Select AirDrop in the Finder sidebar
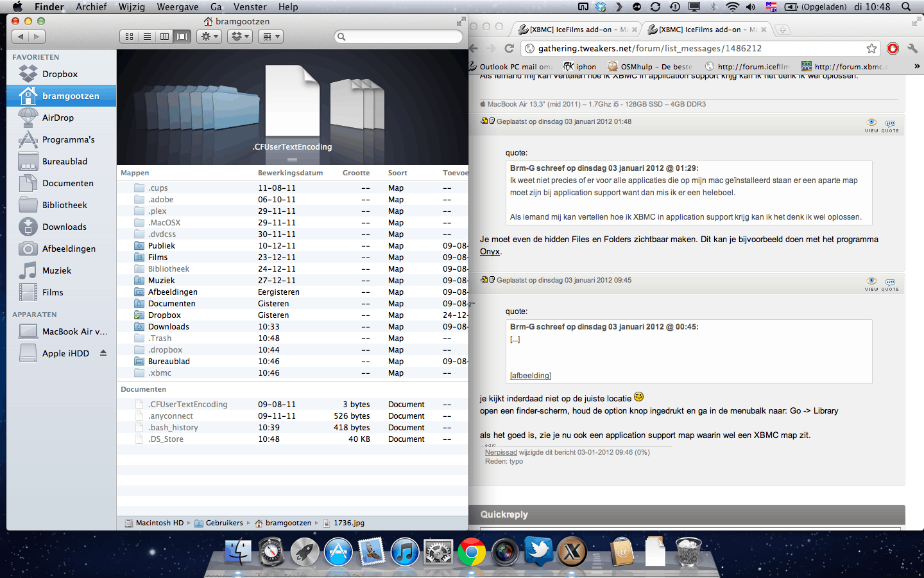Image resolution: width=924 pixels, height=578 pixels. (61, 118)
